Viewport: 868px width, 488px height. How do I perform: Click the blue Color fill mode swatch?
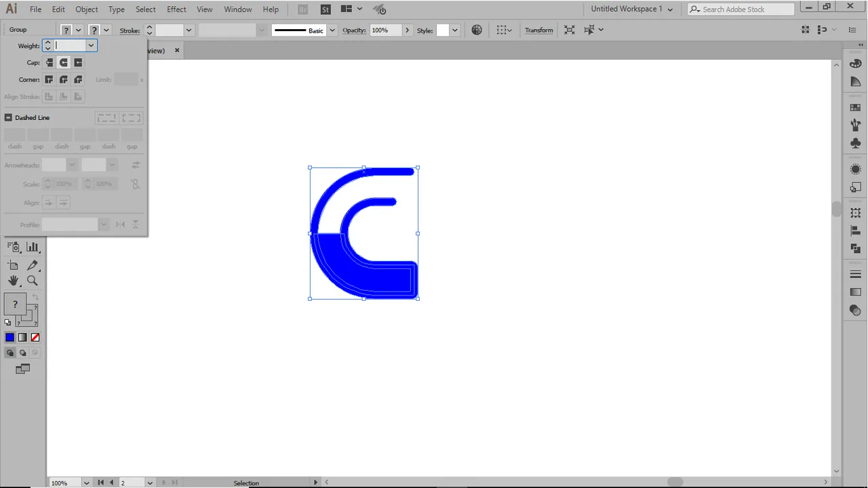(x=9, y=338)
